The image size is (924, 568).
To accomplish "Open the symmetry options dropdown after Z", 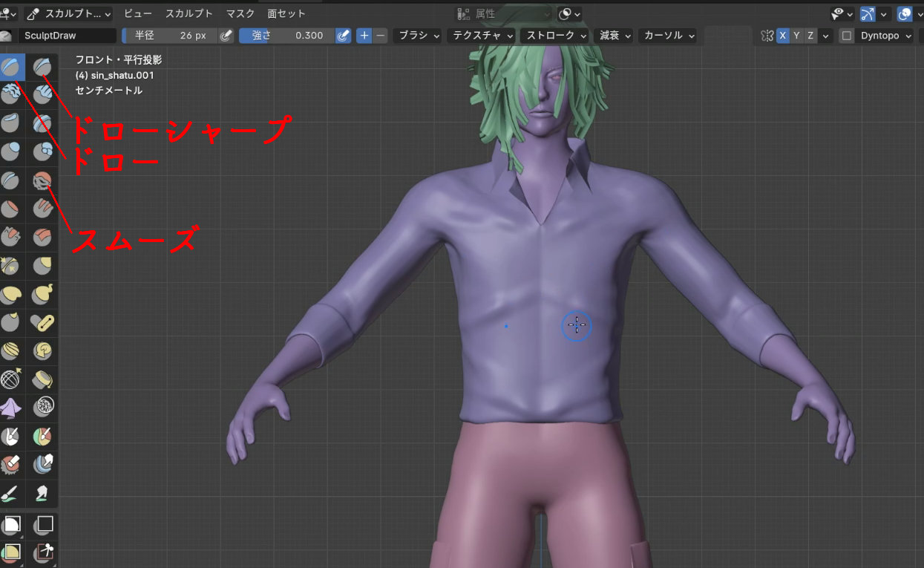I will (x=825, y=36).
